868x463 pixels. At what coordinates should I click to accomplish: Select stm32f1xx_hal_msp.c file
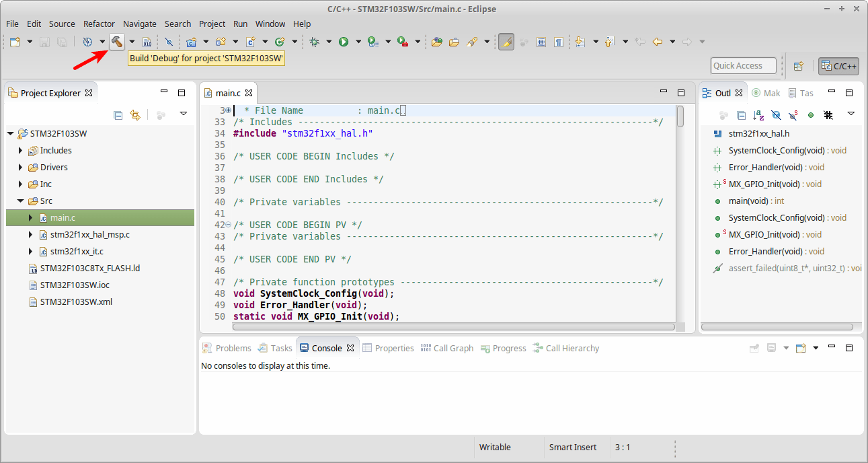[89, 235]
